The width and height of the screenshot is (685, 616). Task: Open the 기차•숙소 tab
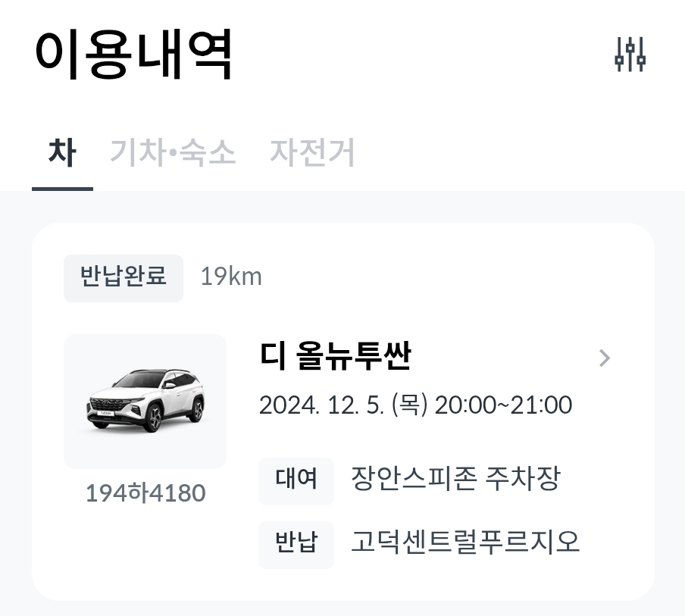[173, 152]
